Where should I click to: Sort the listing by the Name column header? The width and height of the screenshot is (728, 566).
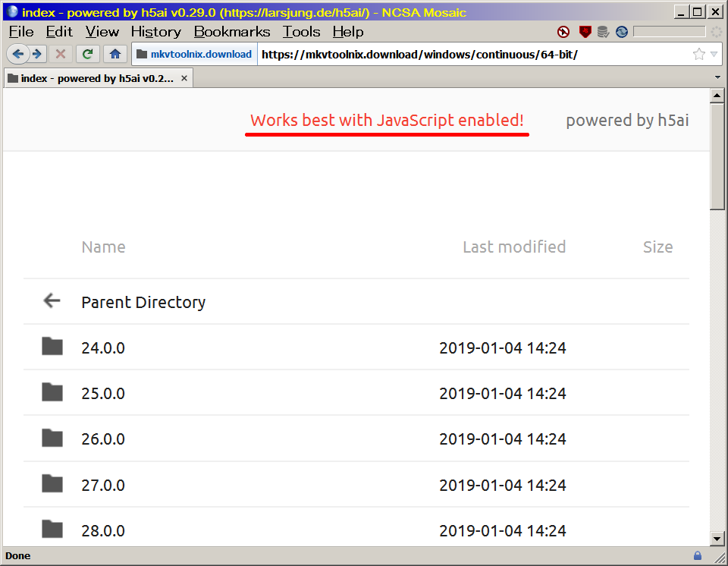104,247
